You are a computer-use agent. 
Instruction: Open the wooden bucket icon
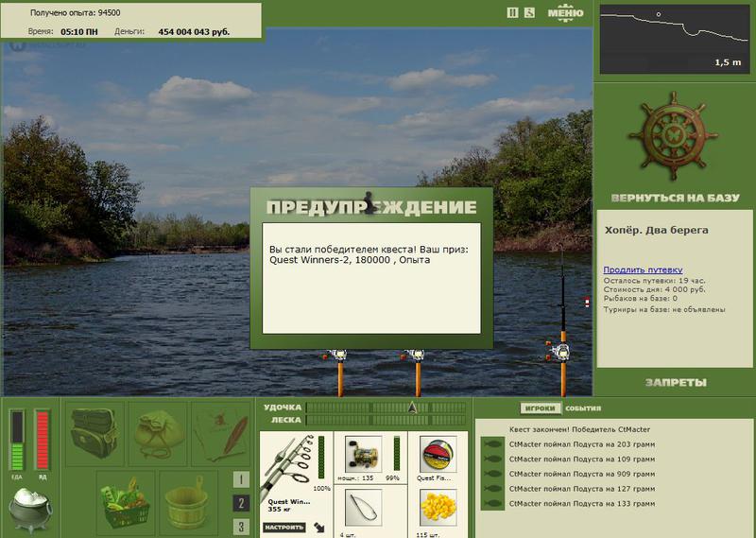pyautogui.click(x=188, y=504)
